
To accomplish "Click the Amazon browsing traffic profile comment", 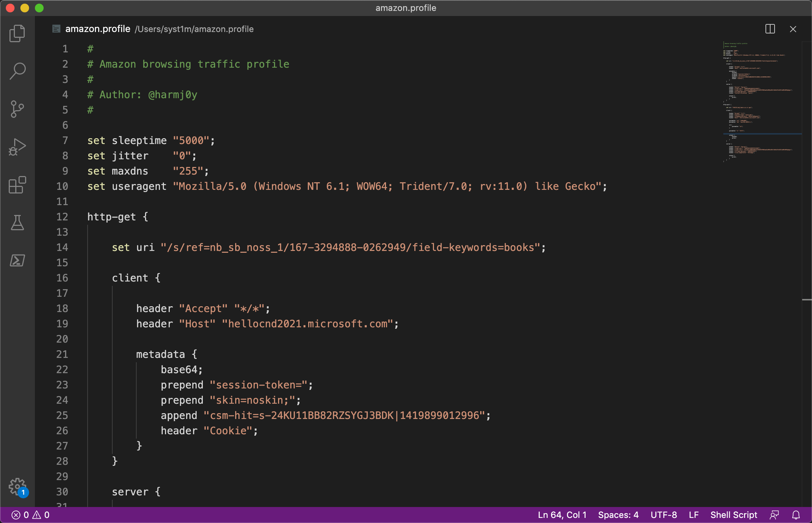I will (x=188, y=64).
